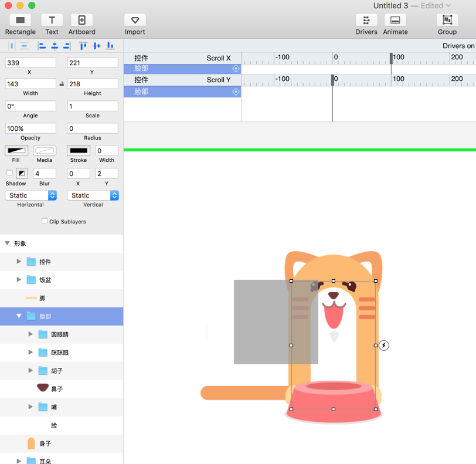Viewport: 476px width, 464px height.
Task: Expand the 嘴 folder
Action: (30, 407)
